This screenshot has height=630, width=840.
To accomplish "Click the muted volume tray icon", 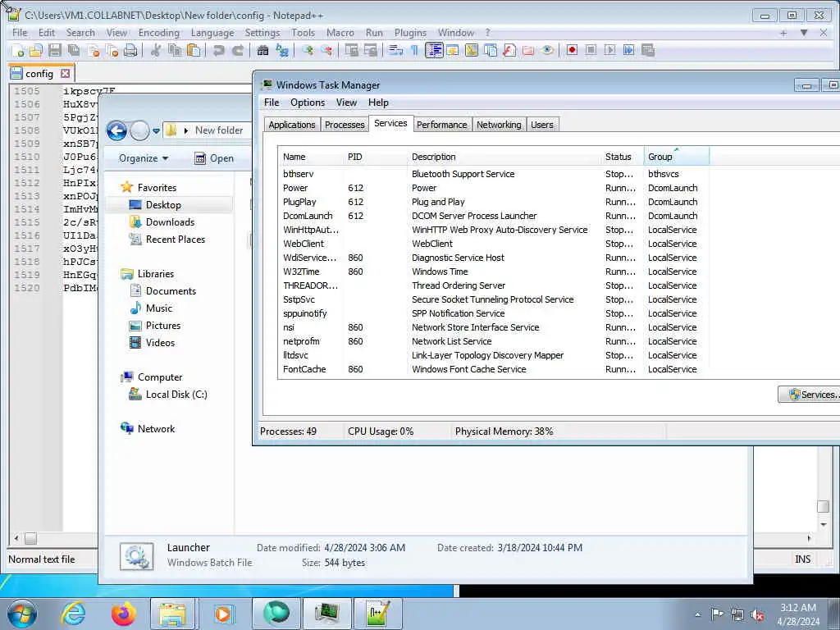I will tap(757, 615).
